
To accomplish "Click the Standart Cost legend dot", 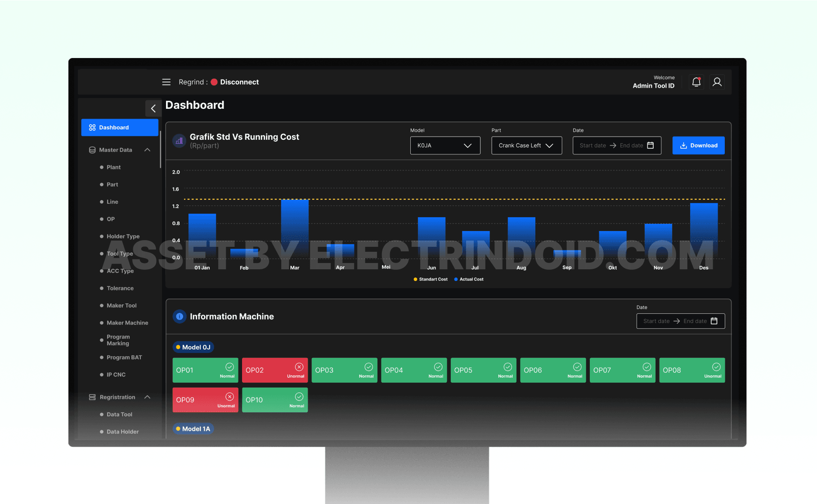I will click(415, 279).
